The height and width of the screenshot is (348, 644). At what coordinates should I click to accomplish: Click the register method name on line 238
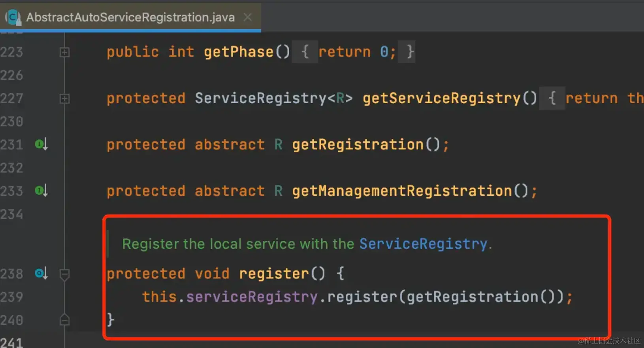click(x=274, y=273)
